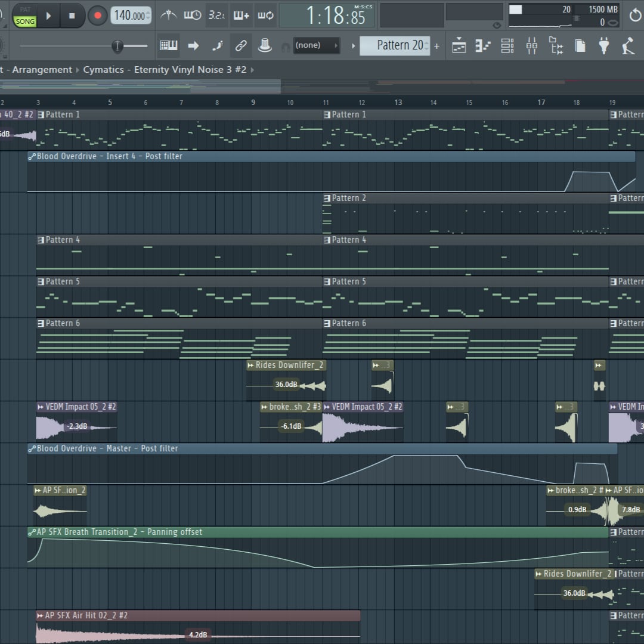Add new pattern with plus button

(x=436, y=46)
